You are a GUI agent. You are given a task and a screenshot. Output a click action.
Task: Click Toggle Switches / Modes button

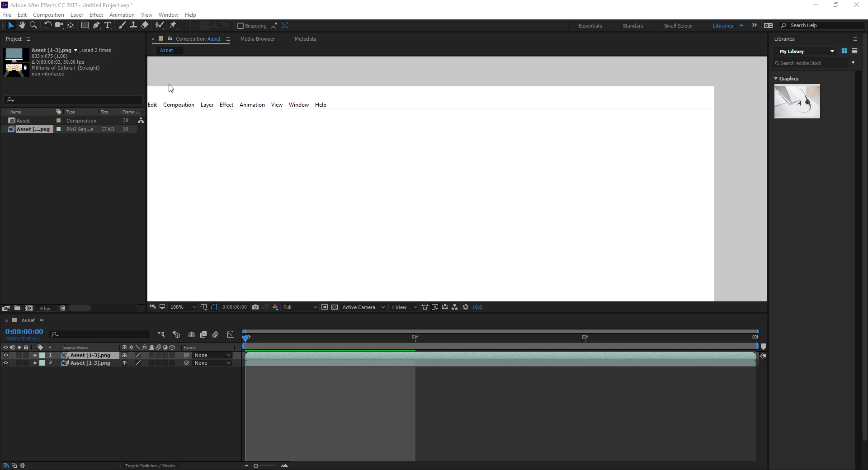150,465
